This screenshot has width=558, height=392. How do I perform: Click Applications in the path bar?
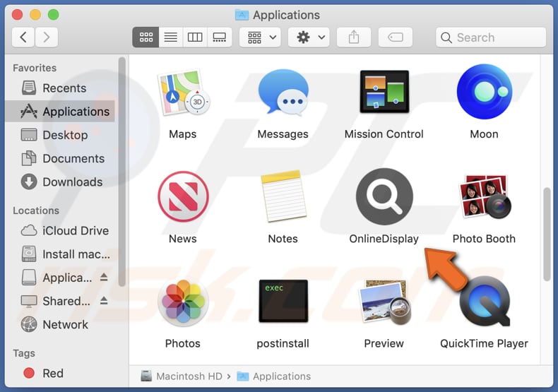pos(274,376)
